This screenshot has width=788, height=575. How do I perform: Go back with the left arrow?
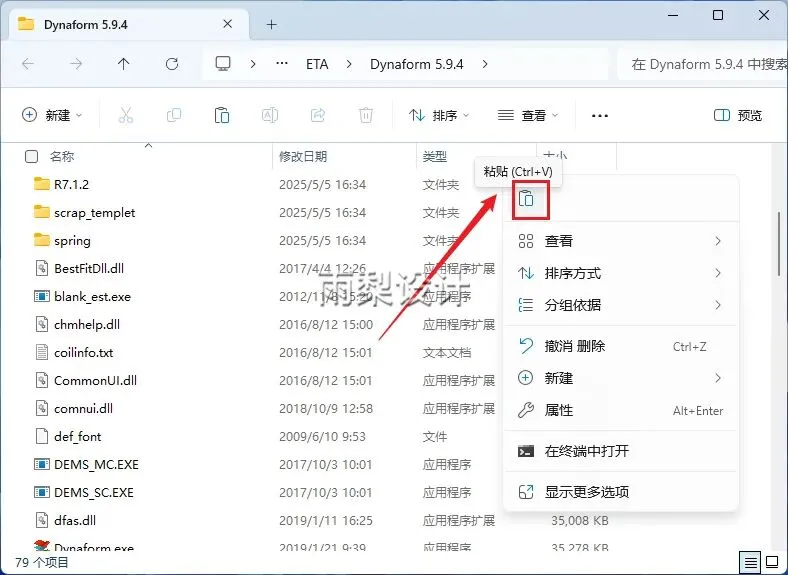28,64
